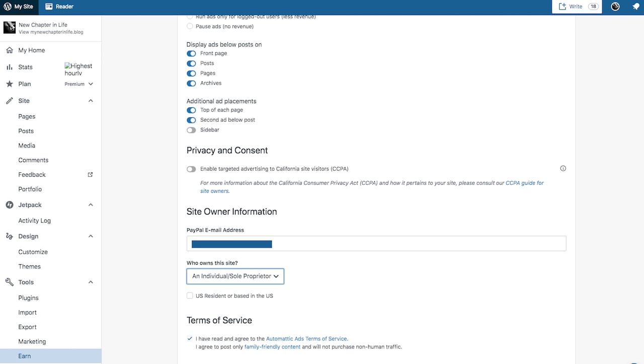Viewport: 644px width, 364px height.
Task: Click the PayPal E-mail Address field
Action: 376,244
